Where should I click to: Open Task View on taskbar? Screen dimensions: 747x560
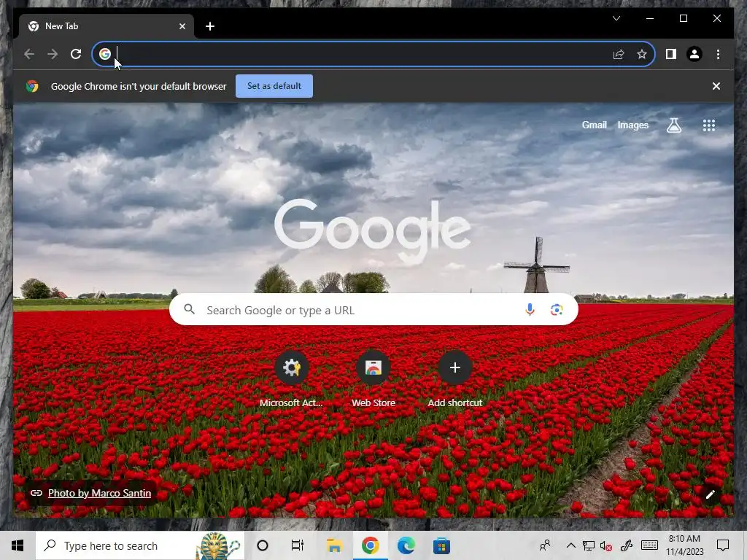[x=298, y=545]
